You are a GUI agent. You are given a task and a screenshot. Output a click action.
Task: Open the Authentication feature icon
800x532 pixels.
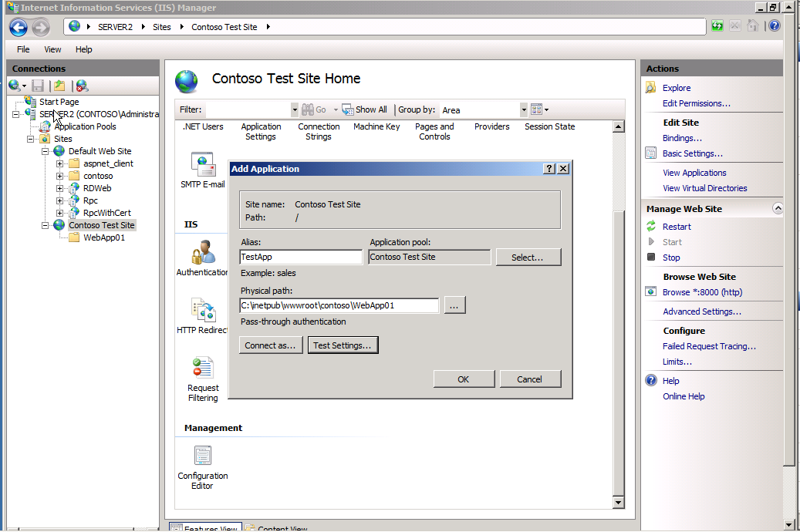pos(203,252)
